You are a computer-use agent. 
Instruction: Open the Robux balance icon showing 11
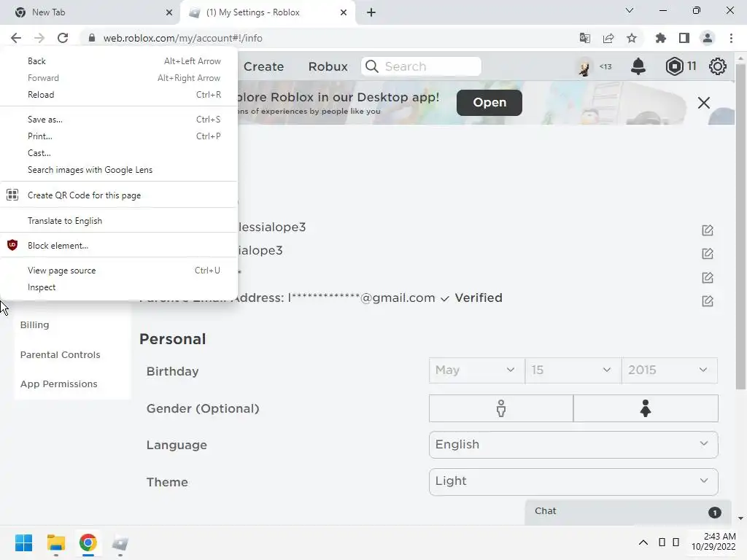(x=675, y=66)
